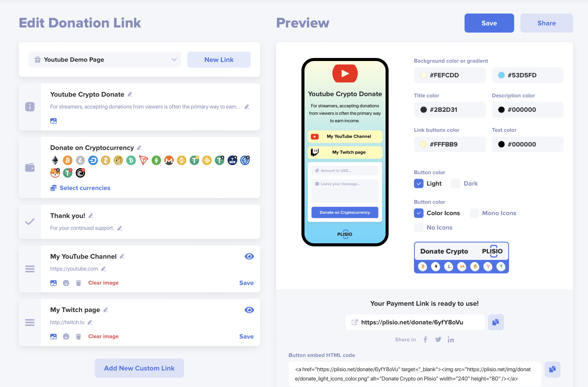Click the copy icon next to payment link URL
This screenshot has width=588, height=387.
pyautogui.click(x=496, y=322)
